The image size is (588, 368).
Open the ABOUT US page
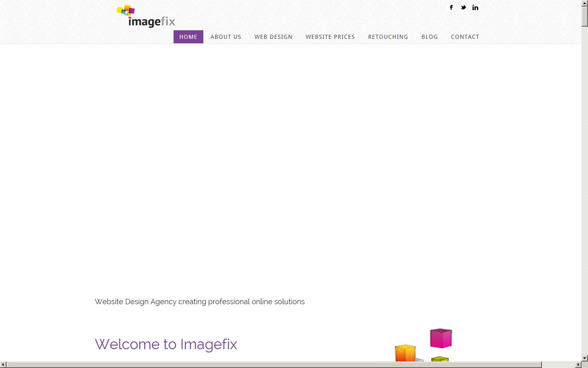coord(226,37)
